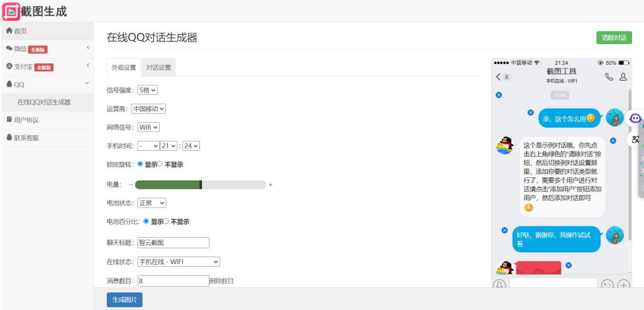Open the emoji icon in the chat input bar

pos(607,285)
